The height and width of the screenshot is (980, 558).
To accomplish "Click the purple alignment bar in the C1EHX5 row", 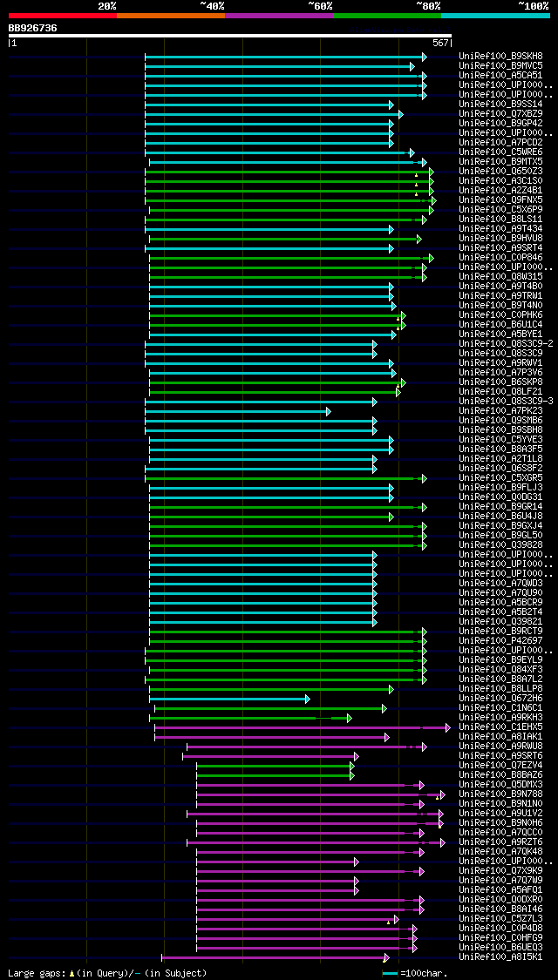I will [303, 727].
